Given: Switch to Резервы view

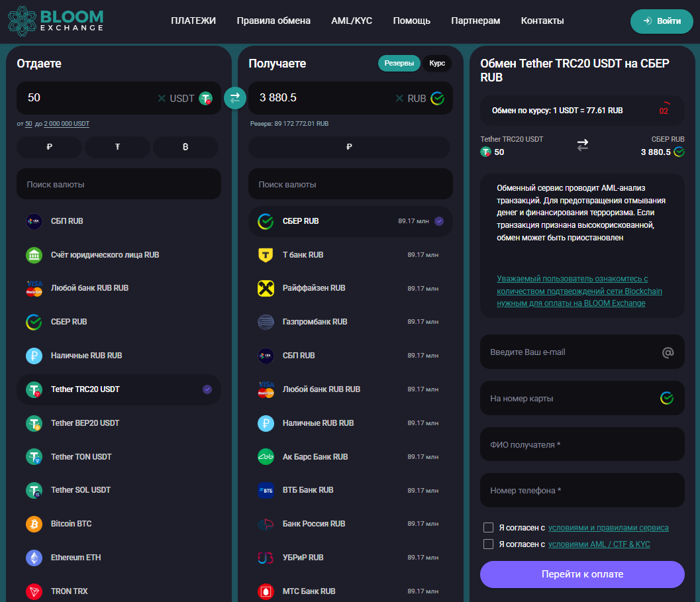Looking at the screenshot, I should [399, 64].
